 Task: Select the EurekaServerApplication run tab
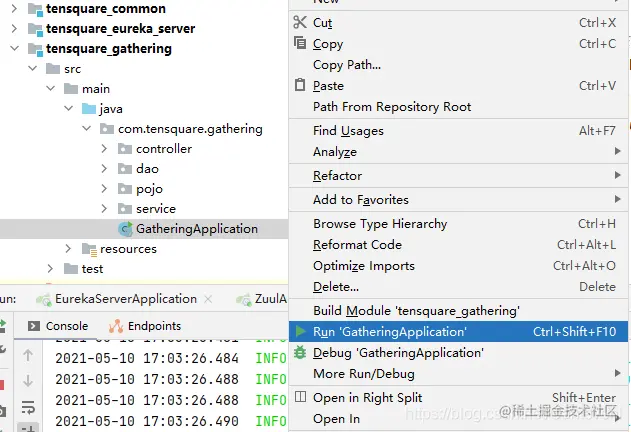126,299
